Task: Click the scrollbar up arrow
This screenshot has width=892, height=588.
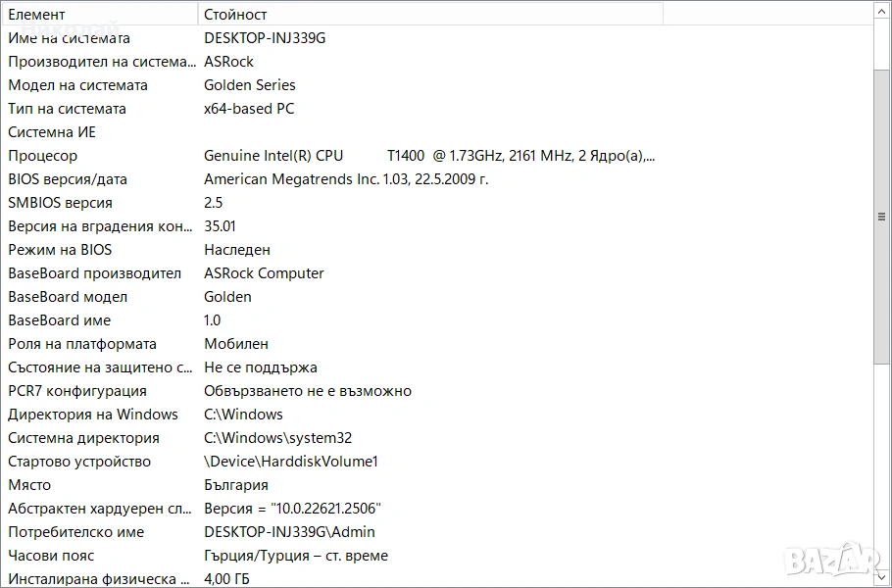Action: (x=881, y=11)
